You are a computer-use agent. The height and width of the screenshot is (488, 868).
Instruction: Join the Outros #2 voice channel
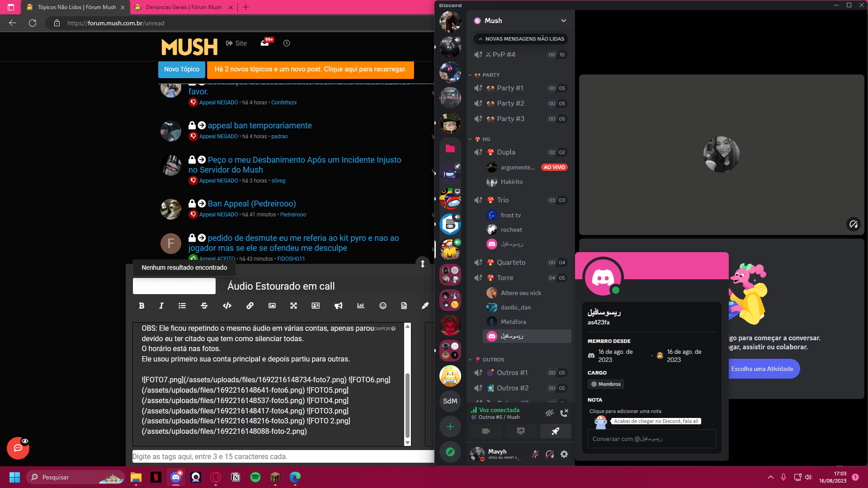[x=521, y=388]
